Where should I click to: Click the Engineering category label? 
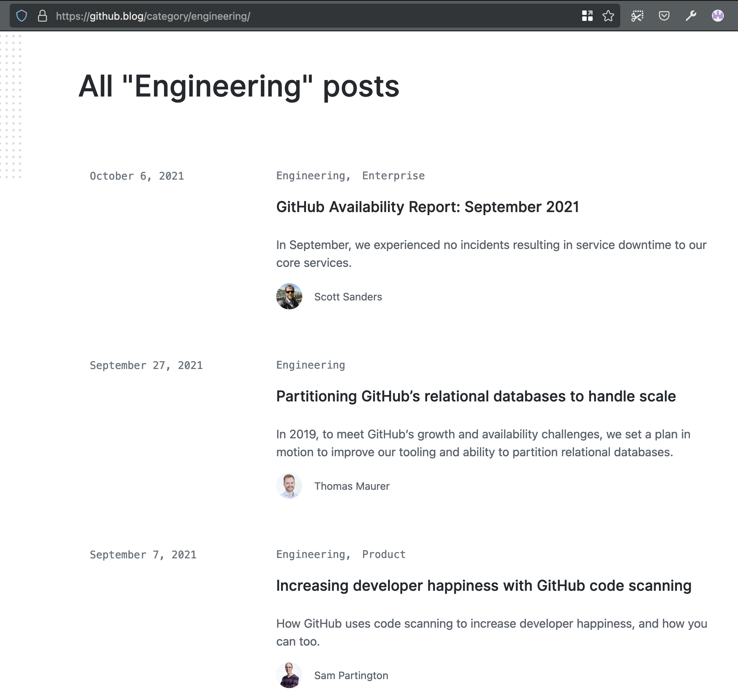point(310,365)
